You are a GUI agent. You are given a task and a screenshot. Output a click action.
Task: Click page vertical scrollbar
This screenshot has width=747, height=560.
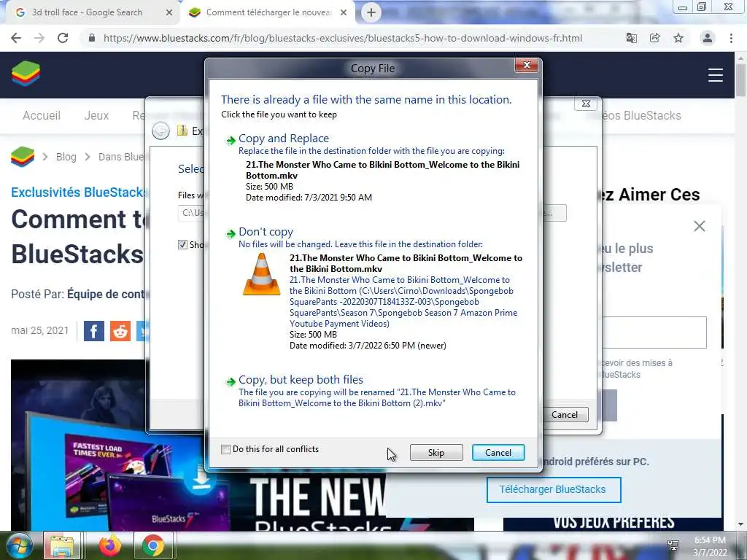point(741,80)
